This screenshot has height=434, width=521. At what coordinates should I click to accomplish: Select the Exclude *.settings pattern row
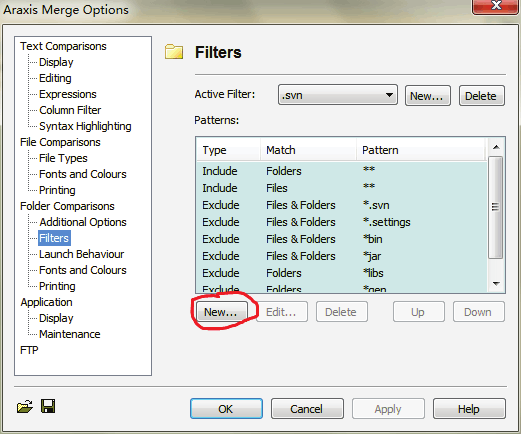[342, 222]
